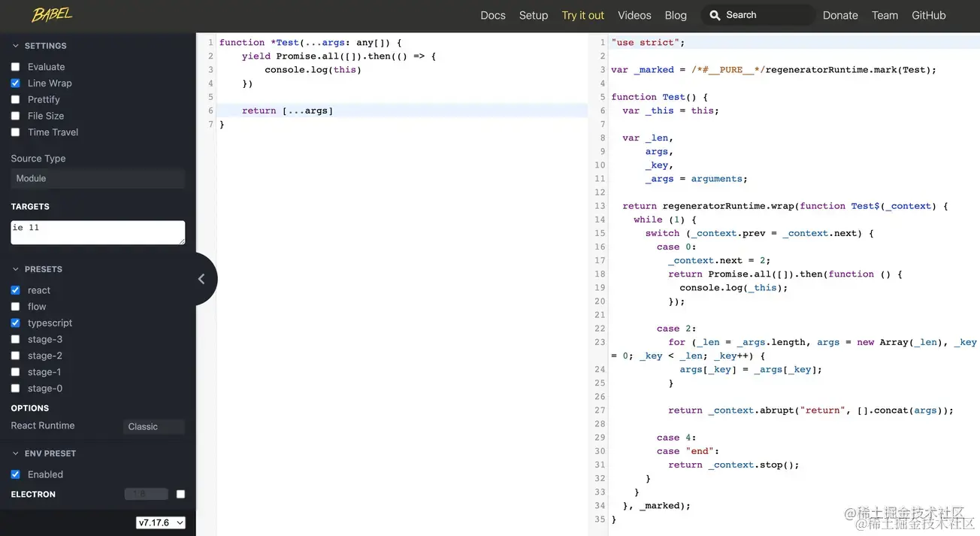The width and height of the screenshot is (980, 536).
Task: Enable the Prettify option
Action: tap(15, 99)
